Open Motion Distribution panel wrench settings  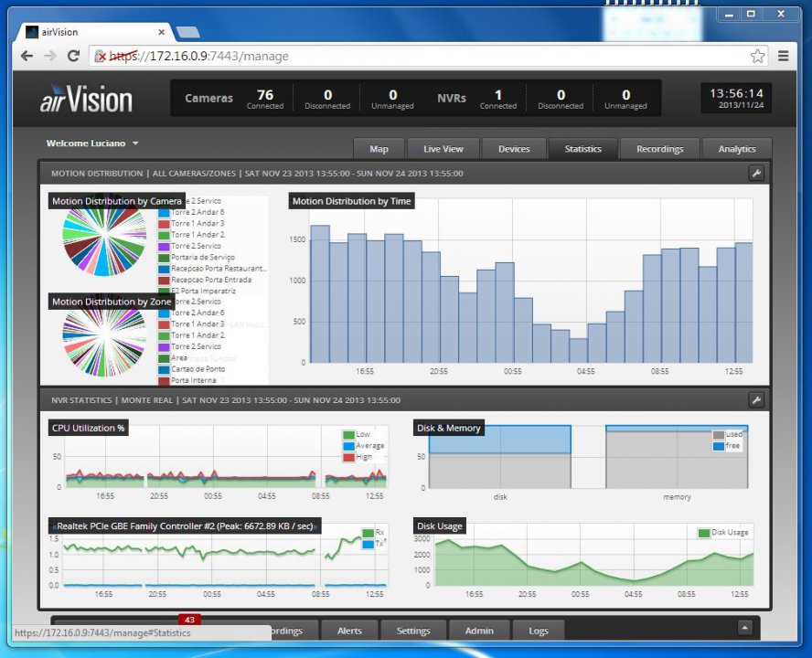[x=755, y=173]
